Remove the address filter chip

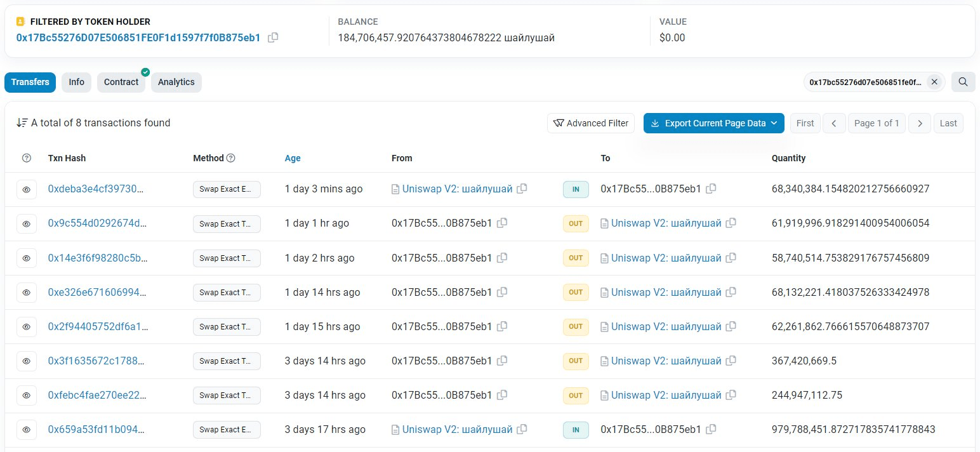(934, 82)
